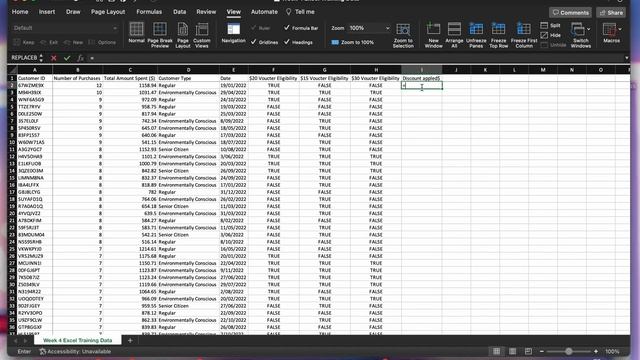Hide the current window
The height and width of the screenshot is (360, 640).
[x=551, y=35]
